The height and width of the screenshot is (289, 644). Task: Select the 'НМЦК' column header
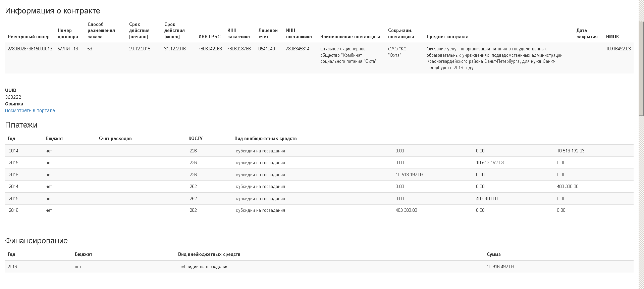[612, 37]
